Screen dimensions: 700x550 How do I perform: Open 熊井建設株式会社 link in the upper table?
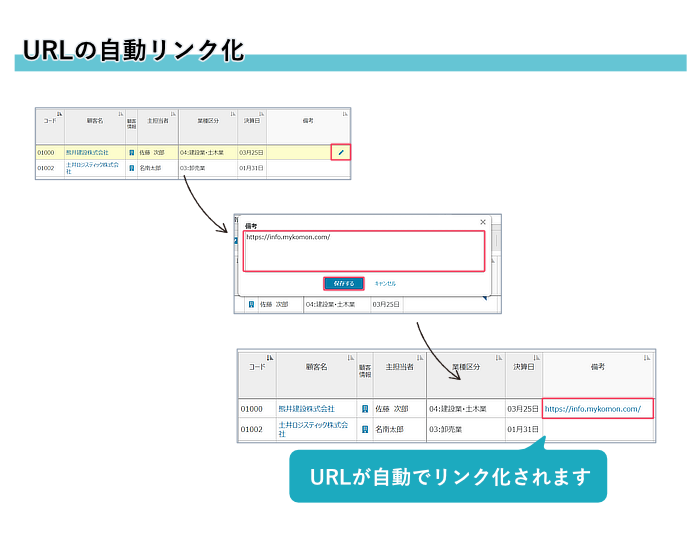[88, 153]
